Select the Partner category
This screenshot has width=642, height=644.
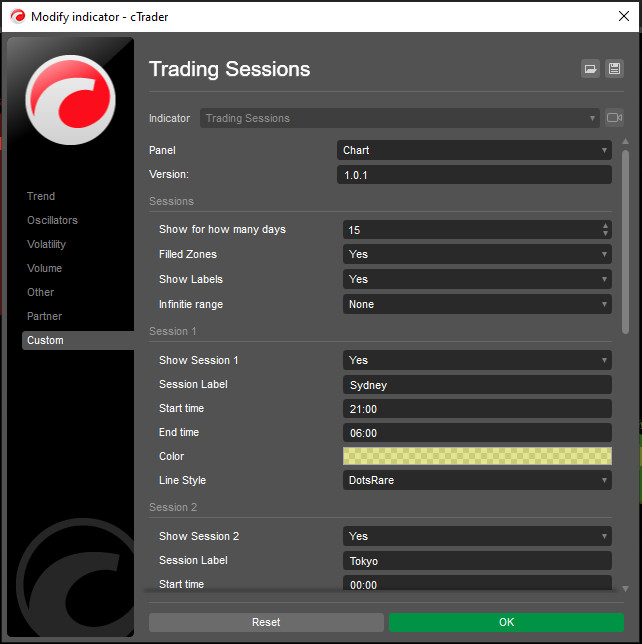[44, 316]
